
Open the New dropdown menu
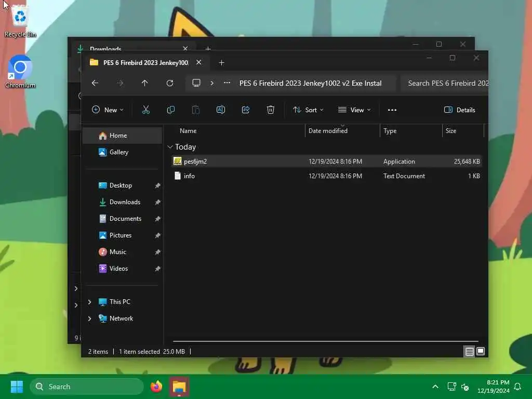108,110
